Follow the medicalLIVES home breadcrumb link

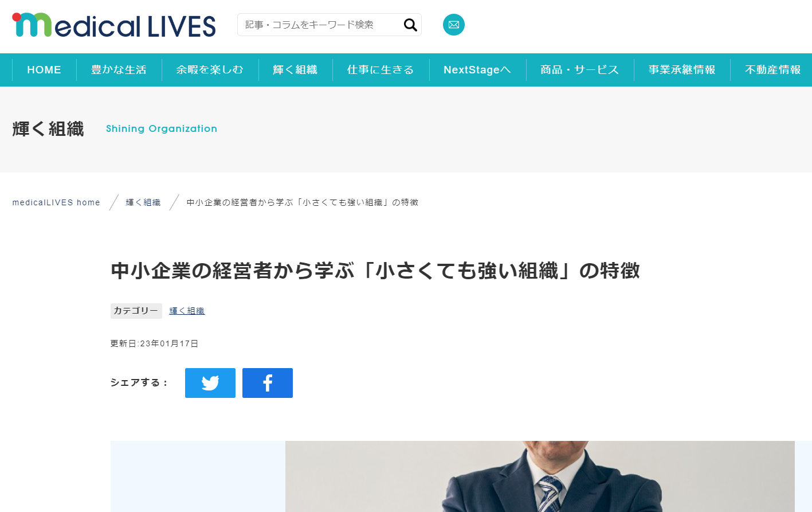point(56,202)
